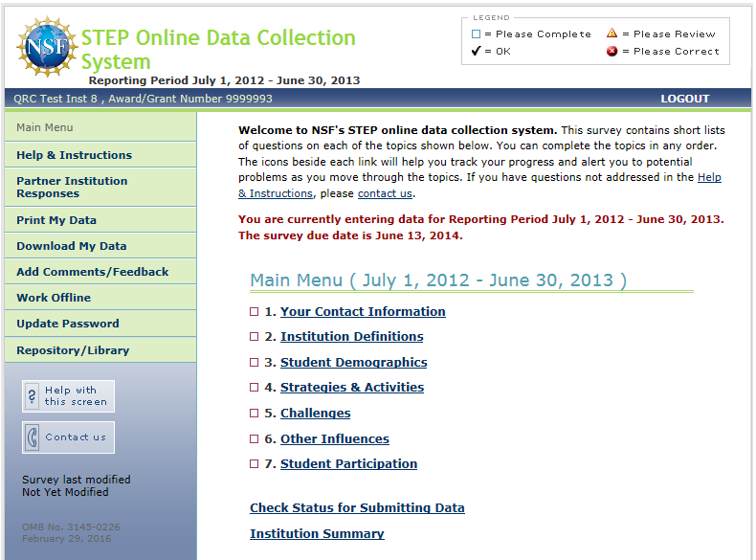Click status box beside Strategies & Activities

click(255, 387)
